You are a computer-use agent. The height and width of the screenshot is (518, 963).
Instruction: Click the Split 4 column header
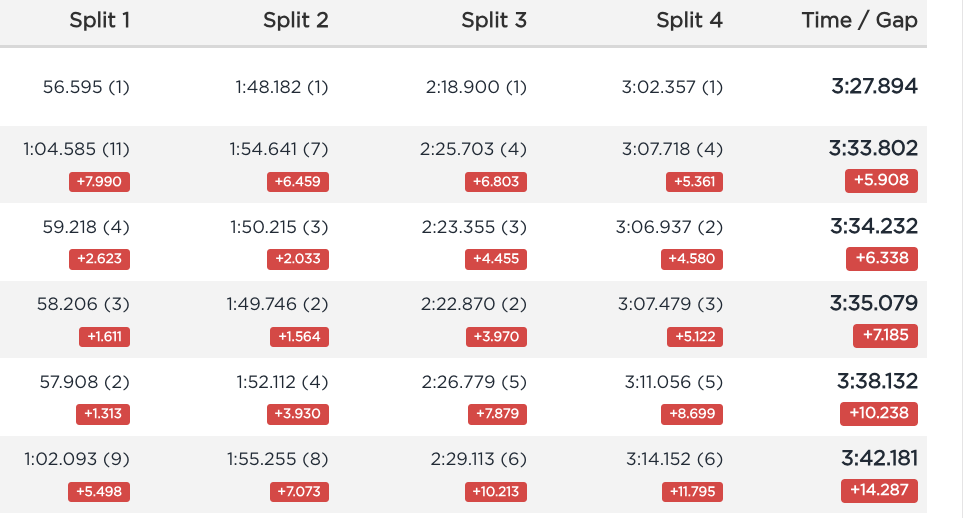pyautogui.click(x=690, y=20)
